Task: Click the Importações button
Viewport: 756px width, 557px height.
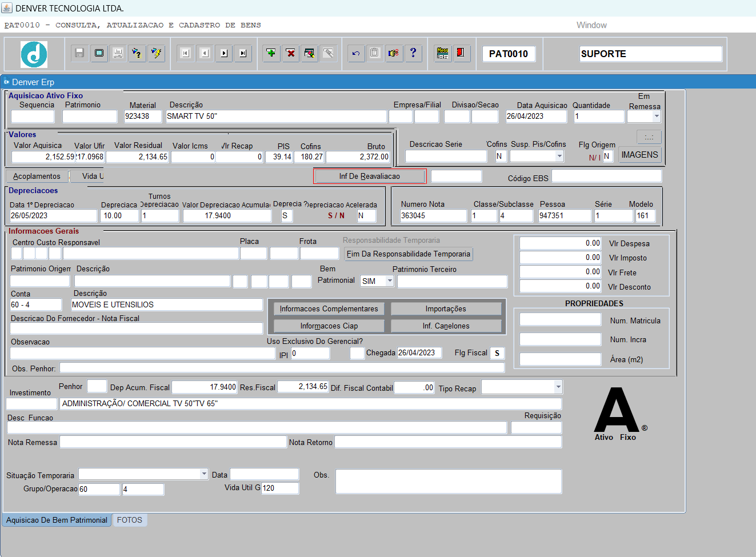Action: pyautogui.click(x=446, y=308)
